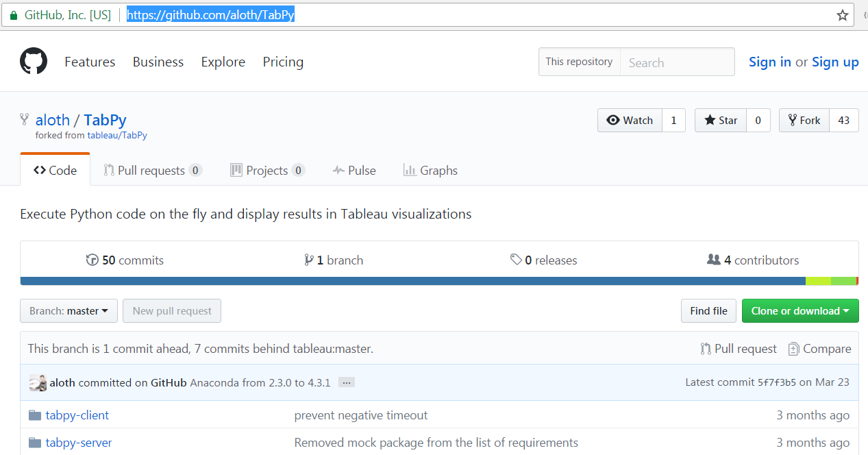The image size is (868, 455).
Task: Click the Find file button
Action: tap(708, 310)
